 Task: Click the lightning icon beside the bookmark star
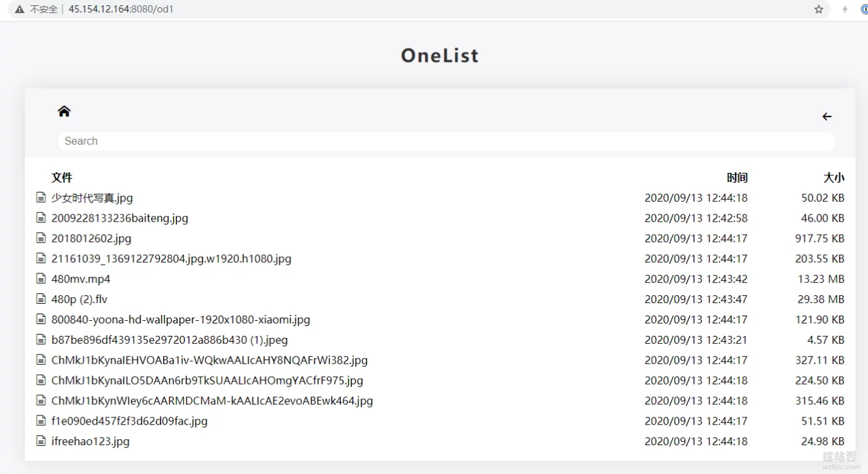pos(844,9)
